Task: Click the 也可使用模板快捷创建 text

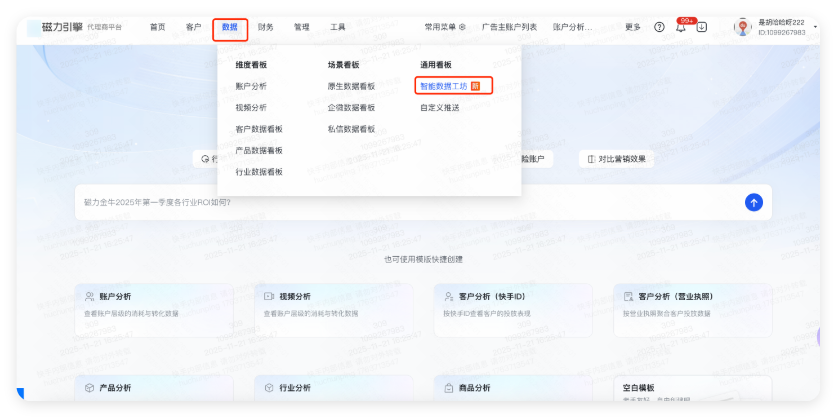Action: tap(423, 260)
